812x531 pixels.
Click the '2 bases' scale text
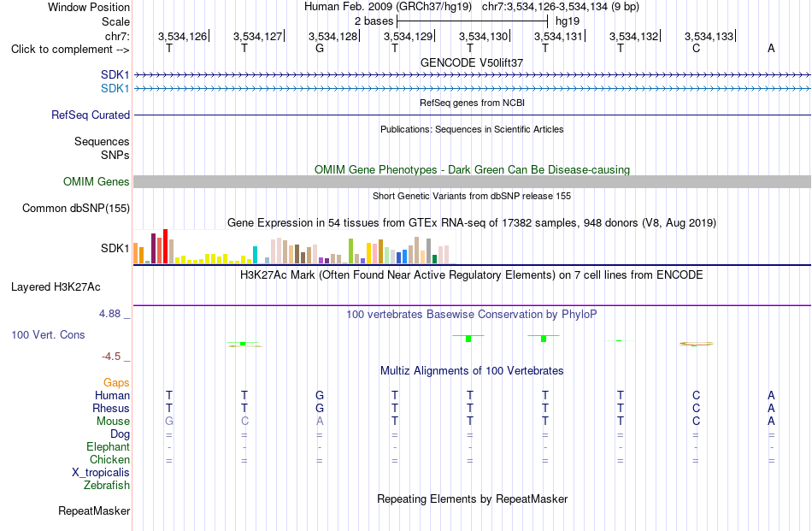(x=374, y=21)
